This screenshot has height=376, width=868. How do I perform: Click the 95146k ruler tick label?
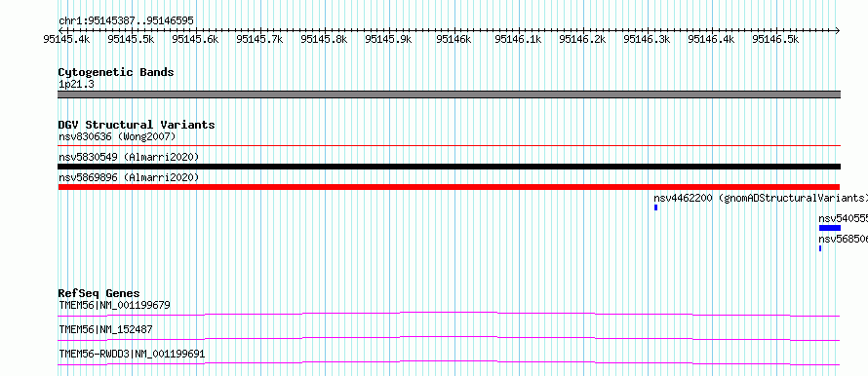454,39
